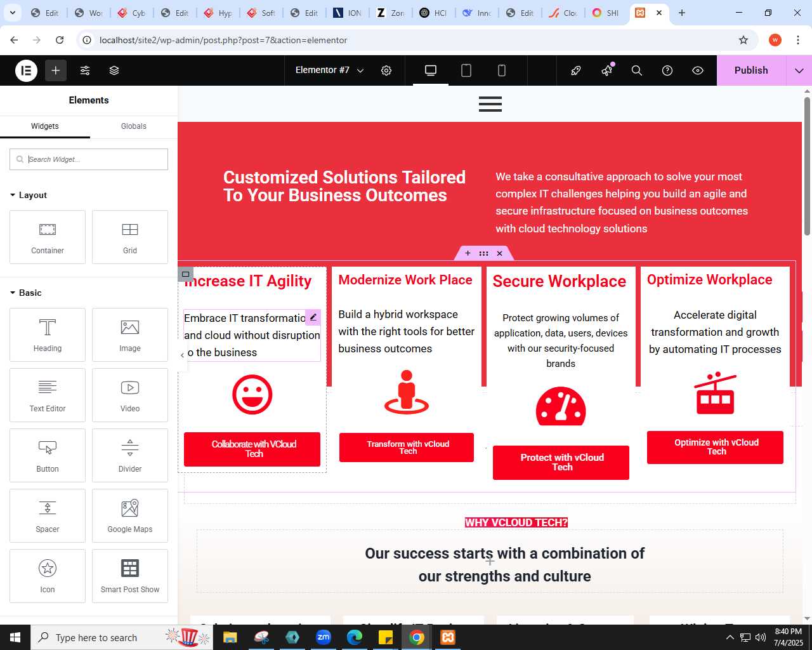Click the container handle beside Increase IT Agility
Screen dimensions: 812x650
point(186,274)
